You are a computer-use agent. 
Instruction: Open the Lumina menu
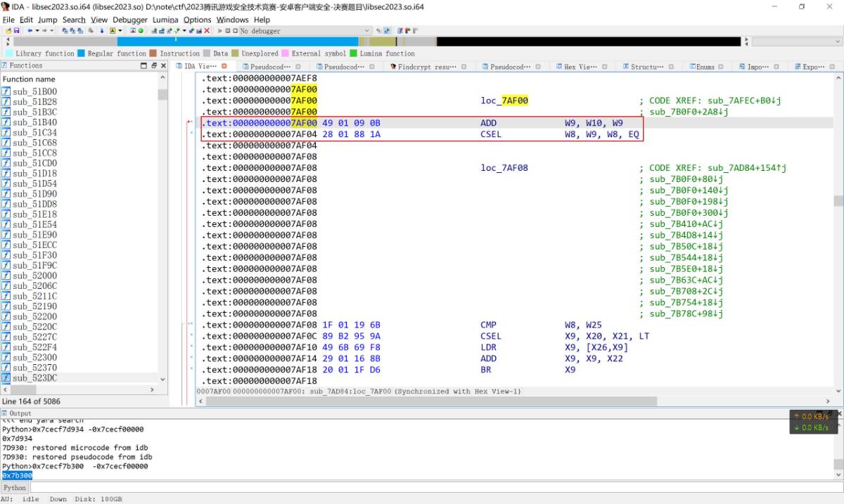pos(165,20)
